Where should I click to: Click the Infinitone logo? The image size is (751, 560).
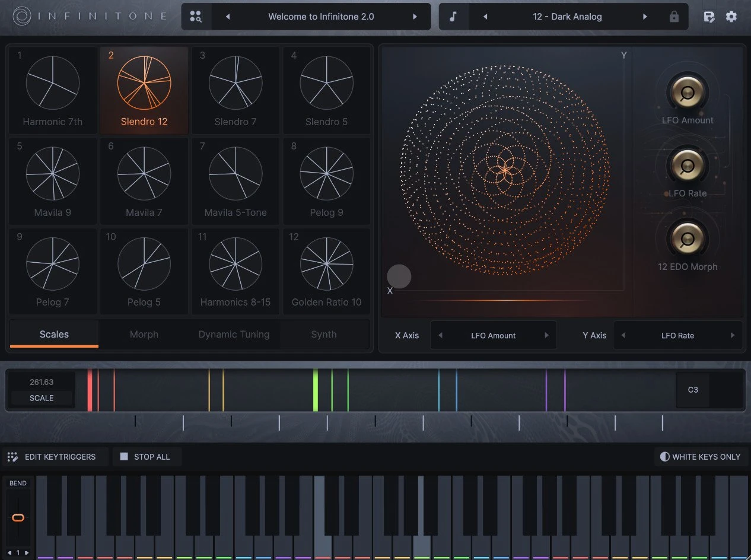pos(90,17)
